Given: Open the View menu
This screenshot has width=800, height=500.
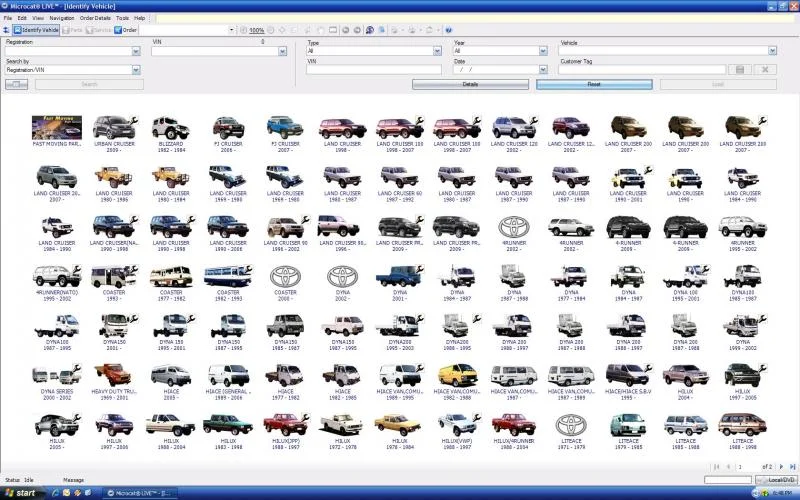Looking at the screenshot, I should (x=38, y=18).
